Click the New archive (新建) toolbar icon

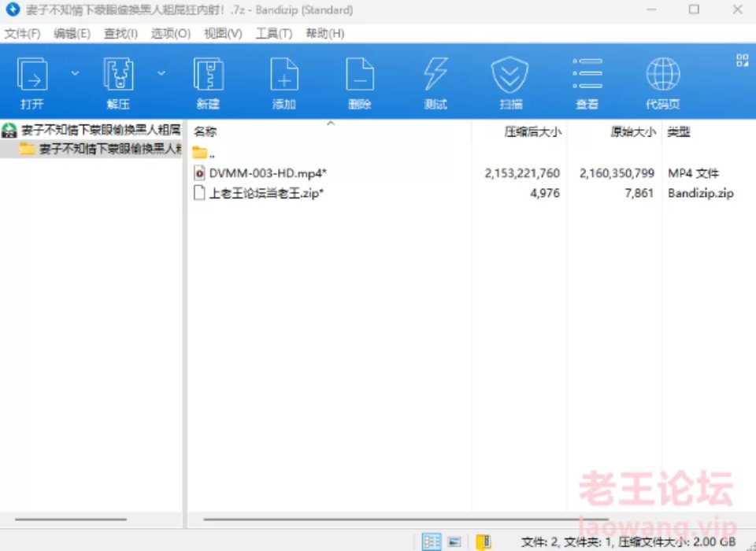pyautogui.click(x=208, y=74)
